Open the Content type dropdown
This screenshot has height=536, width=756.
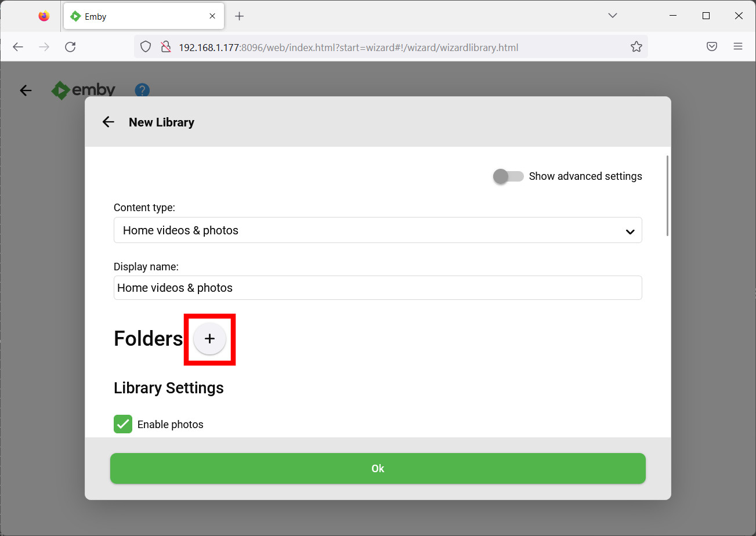378,230
